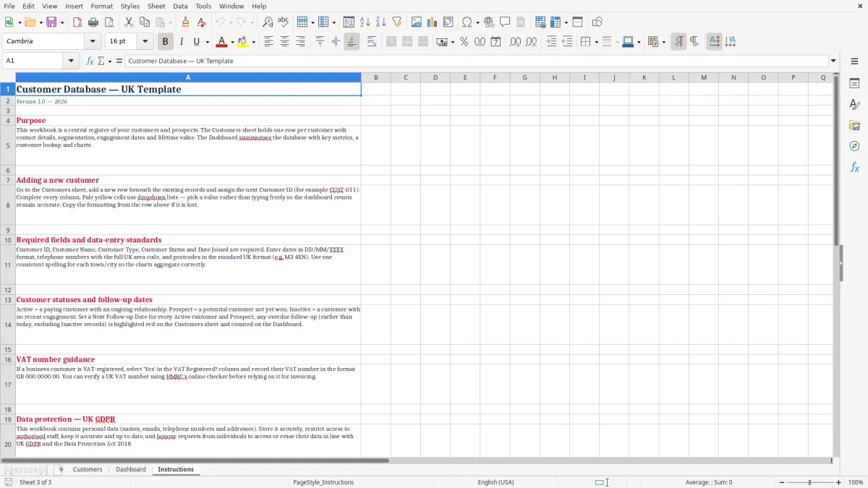Open Find & Replace

[268, 22]
